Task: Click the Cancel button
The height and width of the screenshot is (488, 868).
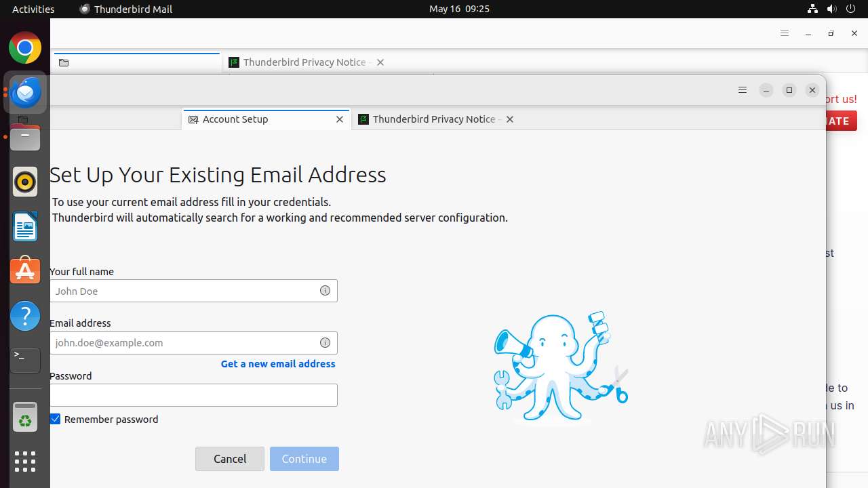Action: coord(230,459)
